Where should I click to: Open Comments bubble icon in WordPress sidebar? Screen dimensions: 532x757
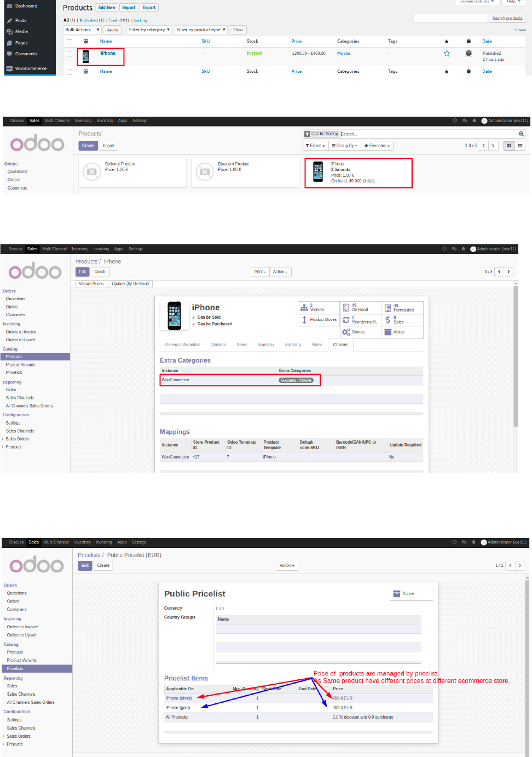pyautogui.click(x=9, y=54)
